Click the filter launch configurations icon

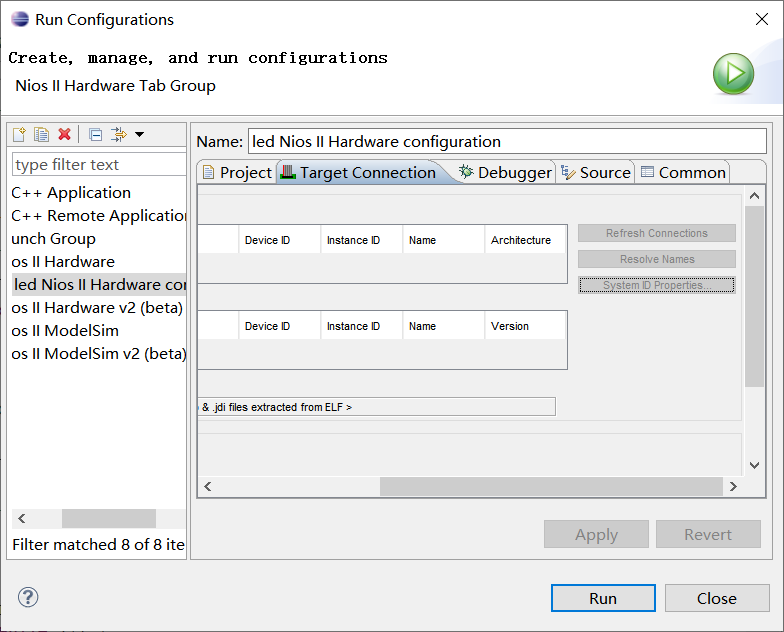[x=119, y=134]
